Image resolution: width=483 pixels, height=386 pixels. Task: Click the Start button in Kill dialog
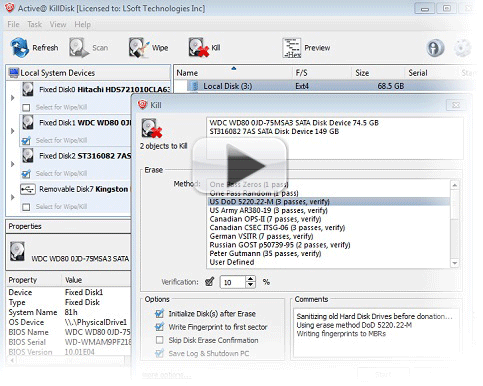(x=383, y=375)
